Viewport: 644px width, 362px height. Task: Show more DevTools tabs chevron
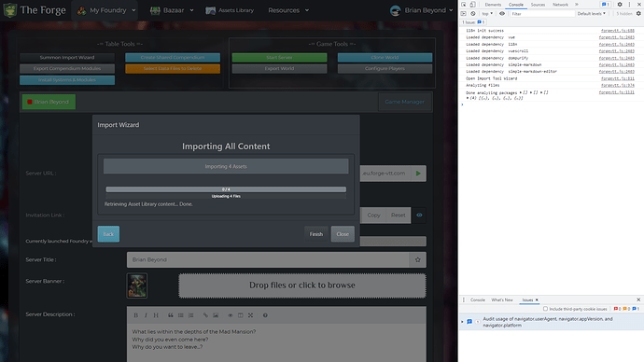(576, 5)
